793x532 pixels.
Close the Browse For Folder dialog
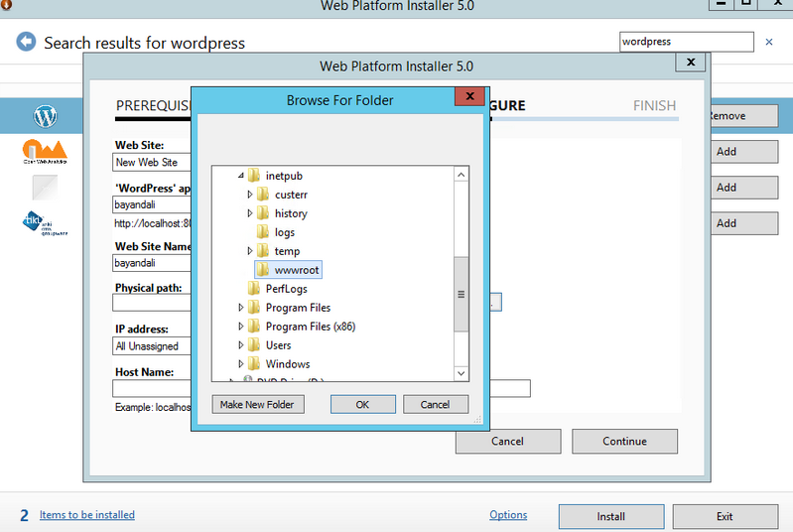(x=469, y=96)
